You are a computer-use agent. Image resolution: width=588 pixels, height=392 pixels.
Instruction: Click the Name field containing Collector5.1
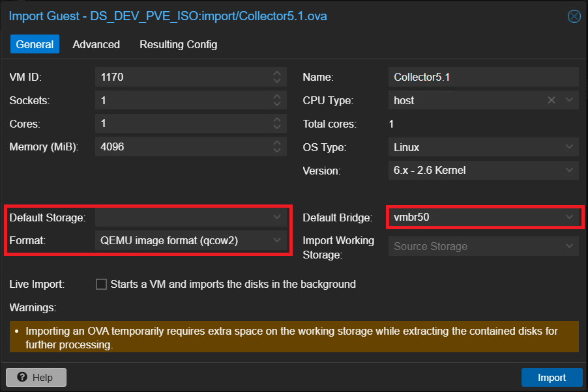pos(482,77)
